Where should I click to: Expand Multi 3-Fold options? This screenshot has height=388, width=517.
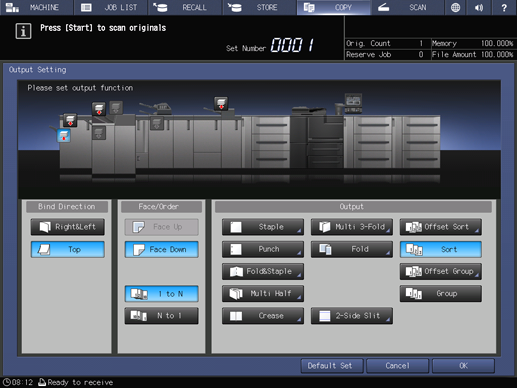coord(352,227)
